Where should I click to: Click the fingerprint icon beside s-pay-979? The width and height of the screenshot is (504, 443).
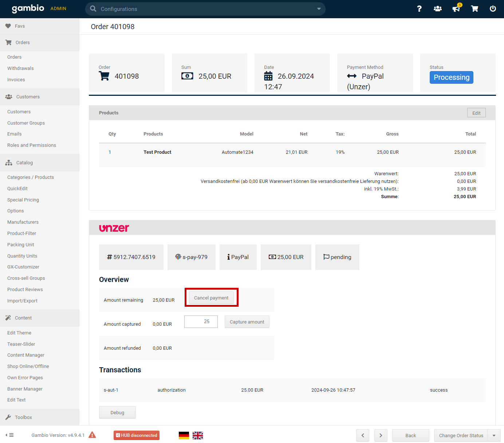click(x=178, y=257)
